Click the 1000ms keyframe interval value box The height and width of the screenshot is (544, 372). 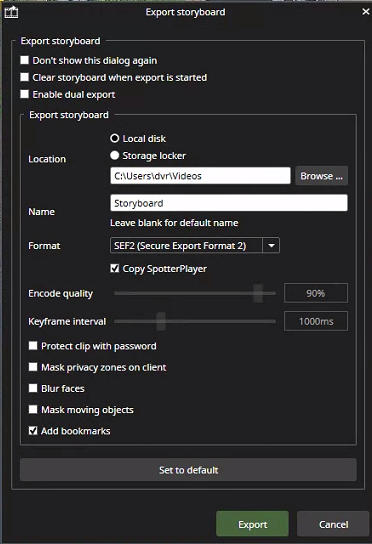click(x=316, y=321)
